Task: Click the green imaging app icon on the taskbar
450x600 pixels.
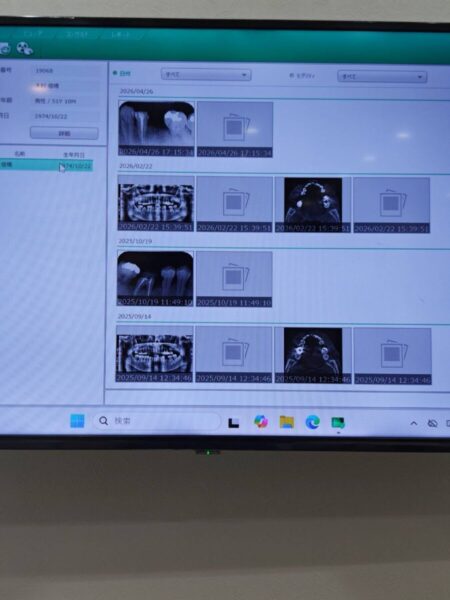Action: [x=338, y=423]
